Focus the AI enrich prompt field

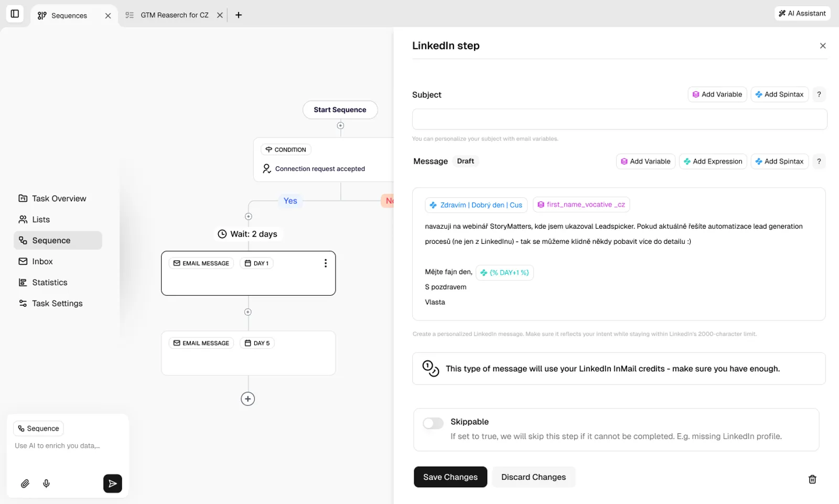click(67, 446)
